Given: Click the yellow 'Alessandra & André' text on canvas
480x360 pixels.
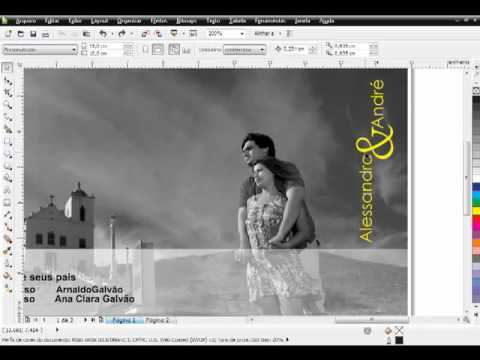Looking at the screenshot, I should [x=374, y=161].
